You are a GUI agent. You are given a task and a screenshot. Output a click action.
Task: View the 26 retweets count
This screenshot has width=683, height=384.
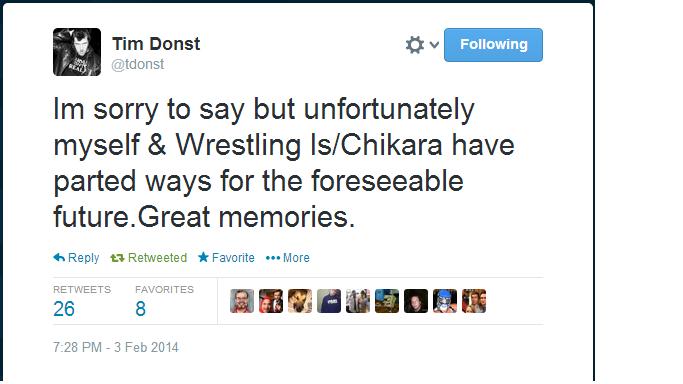(64, 309)
